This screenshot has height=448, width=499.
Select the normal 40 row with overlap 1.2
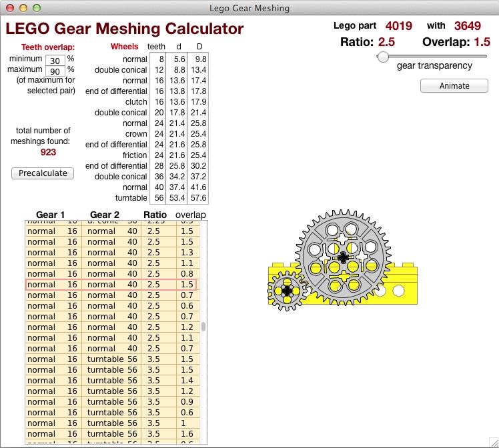[x=112, y=327]
